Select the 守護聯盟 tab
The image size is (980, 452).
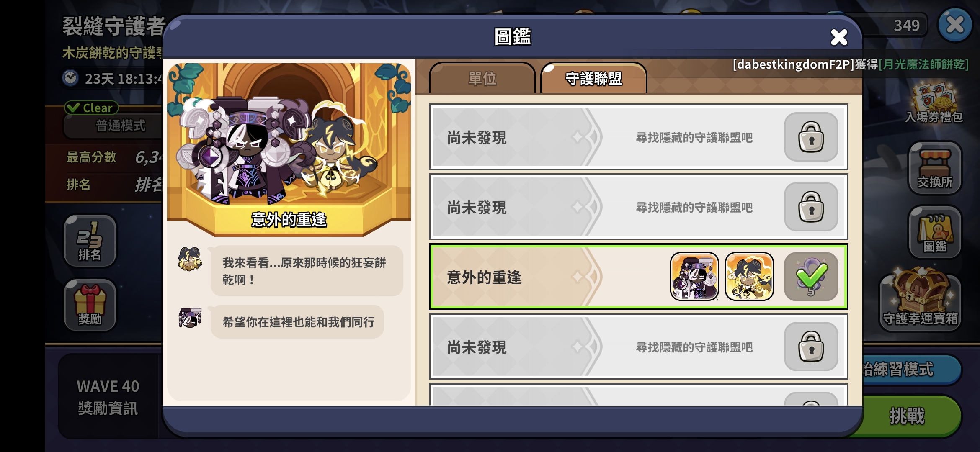(594, 78)
